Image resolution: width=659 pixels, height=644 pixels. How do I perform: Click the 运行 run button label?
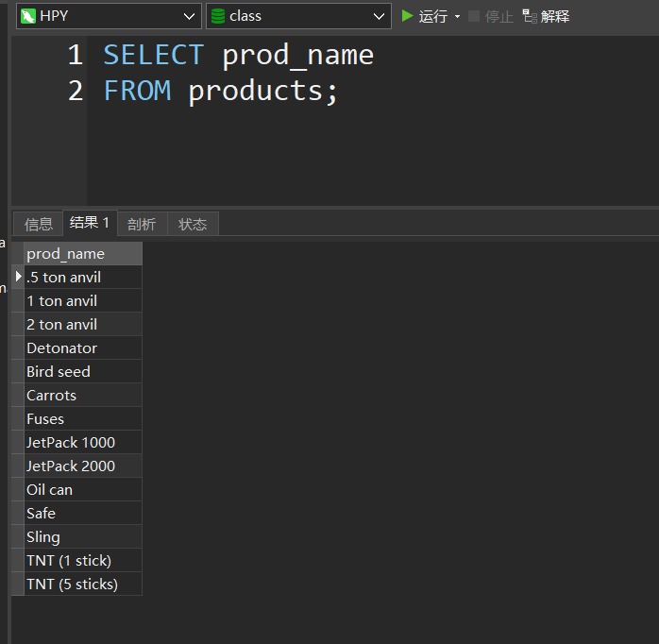(x=433, y=17)
